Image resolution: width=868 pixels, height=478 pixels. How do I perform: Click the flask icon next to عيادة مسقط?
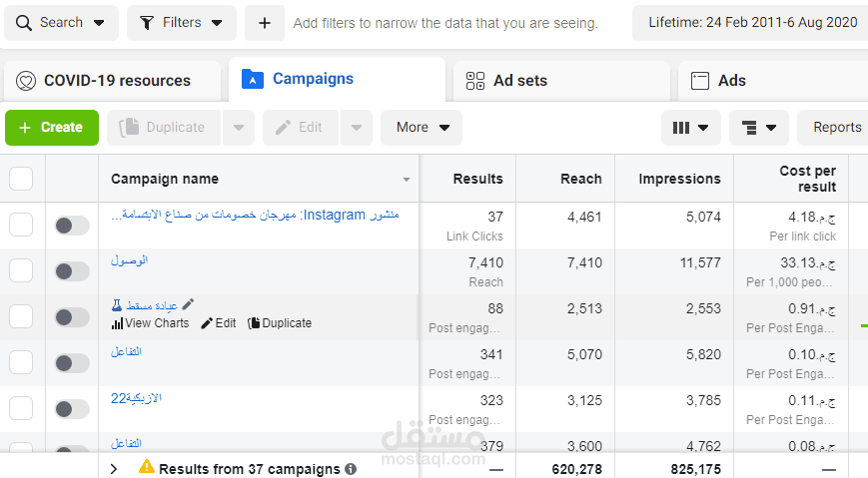[116, 304]
